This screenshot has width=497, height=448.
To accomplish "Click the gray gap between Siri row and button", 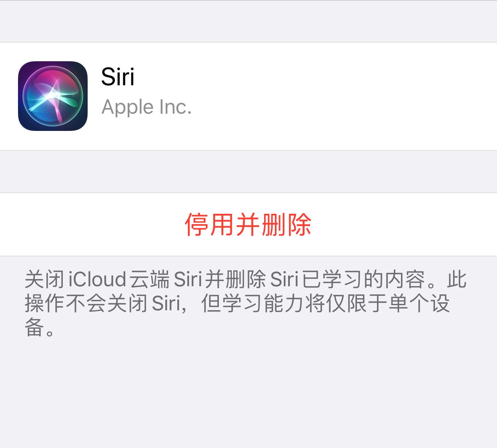I will click(x=248, y=172).
